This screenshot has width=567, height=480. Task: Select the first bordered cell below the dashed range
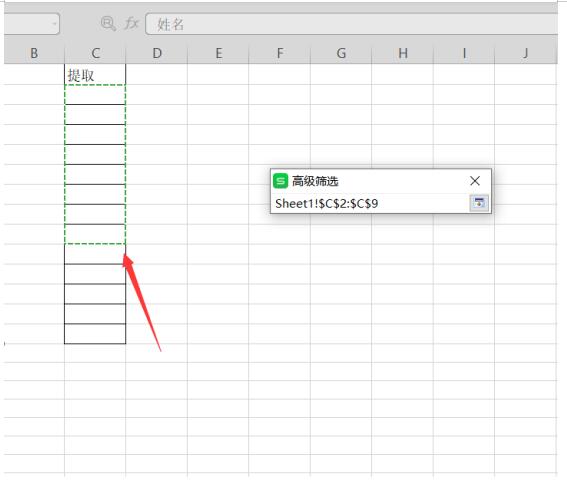95,254
